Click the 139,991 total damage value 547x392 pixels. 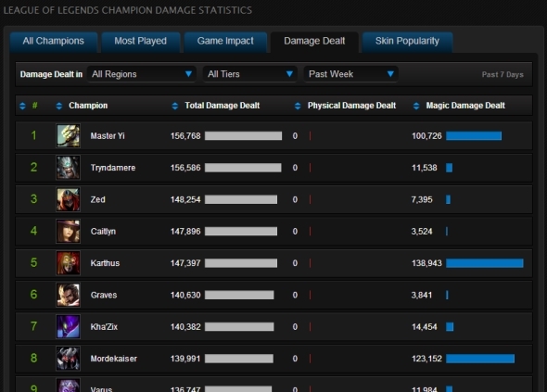(185, 359)
